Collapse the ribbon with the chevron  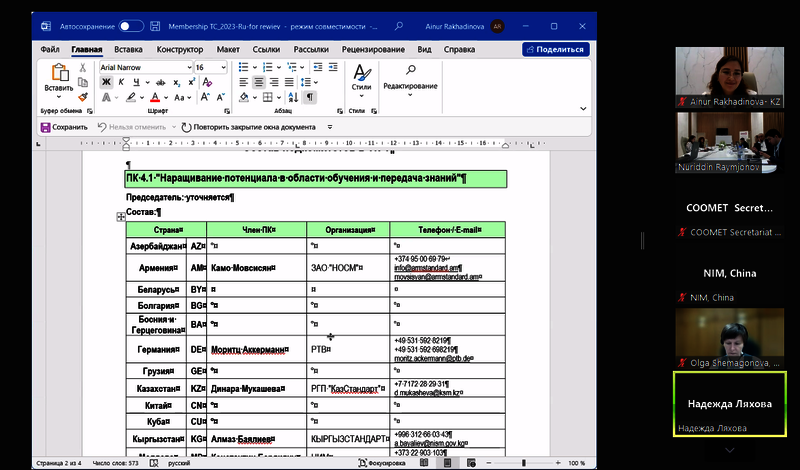point(583,109)
